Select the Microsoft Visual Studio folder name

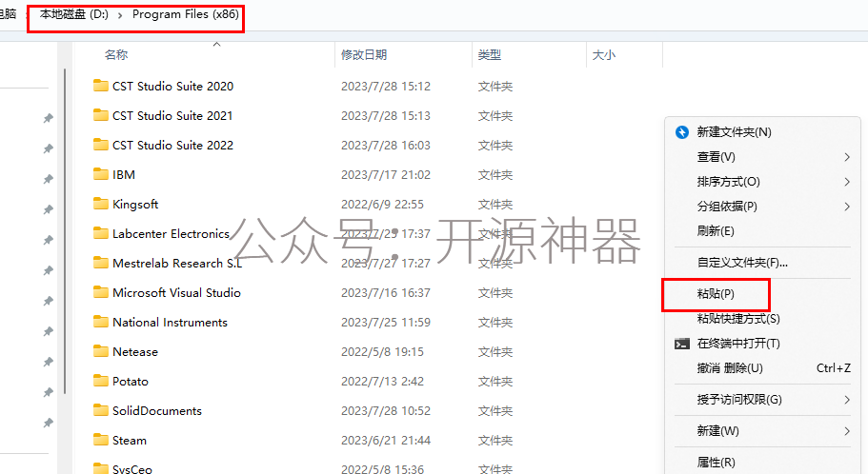pos(176,292)
